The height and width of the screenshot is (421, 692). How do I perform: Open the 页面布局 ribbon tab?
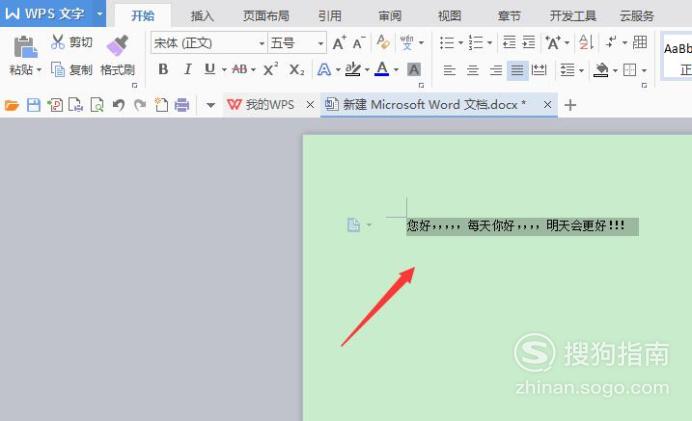pyautogui.click(x=266, y=16)
